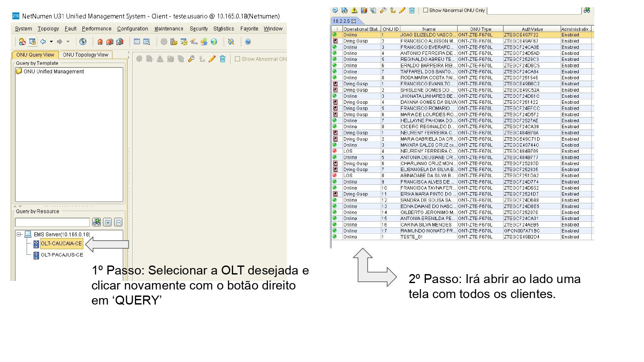Click the expand all button under Query by Resource
The height and width of the screenshot is (362, 644).
coord(107,222)
